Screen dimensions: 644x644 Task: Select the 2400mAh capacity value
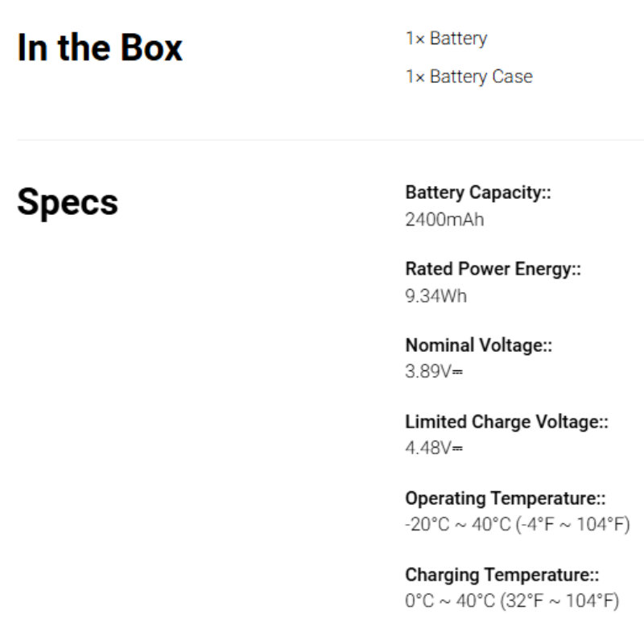click(444, 219)
